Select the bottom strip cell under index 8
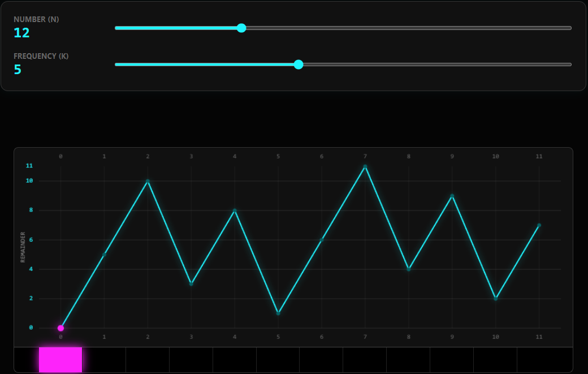The width and height of the screenshot is (588, 374). [409, 360]
